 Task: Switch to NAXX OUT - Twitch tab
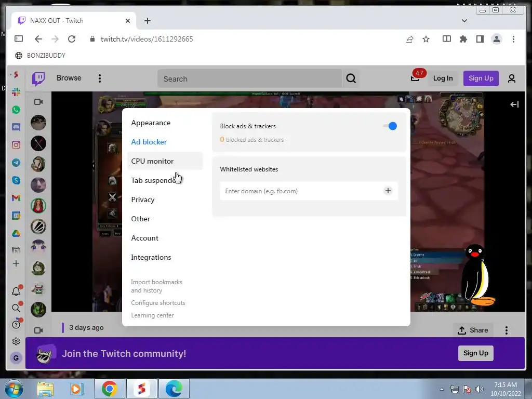tap(74, 21)
